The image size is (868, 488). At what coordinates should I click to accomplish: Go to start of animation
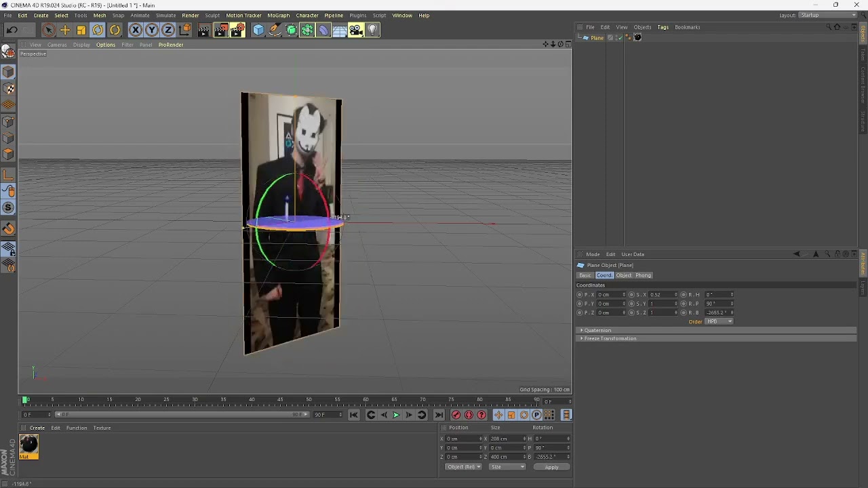353,415
